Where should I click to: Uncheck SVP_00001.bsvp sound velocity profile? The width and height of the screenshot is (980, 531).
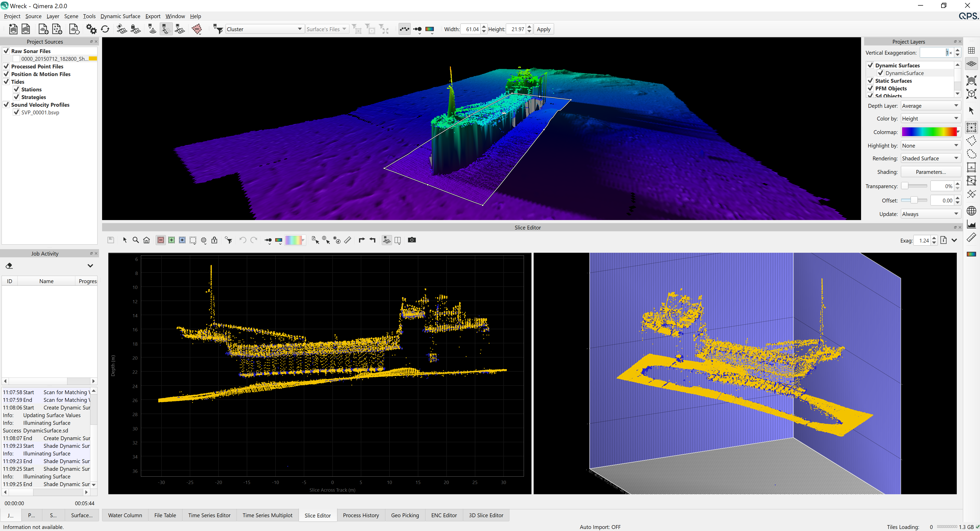tap(16, 112)
